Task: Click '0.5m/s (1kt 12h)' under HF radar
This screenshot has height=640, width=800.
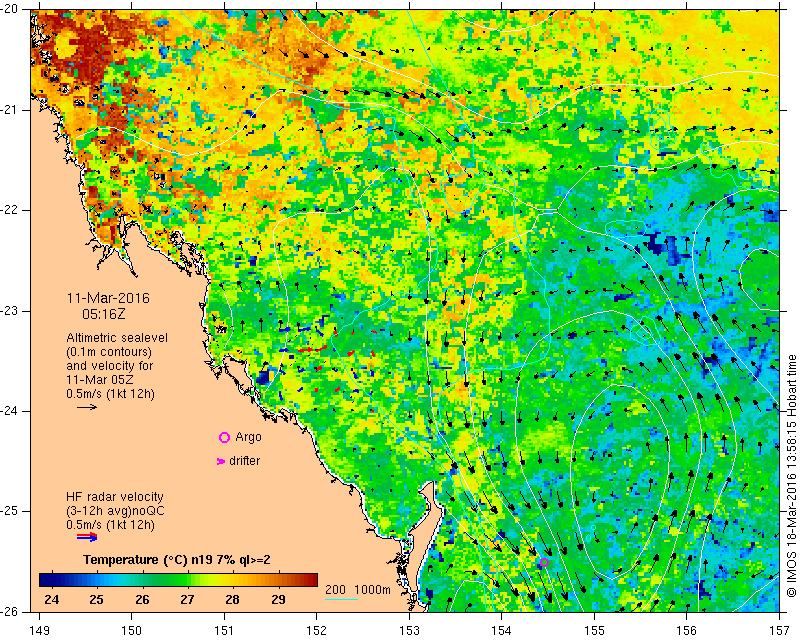Action: click(110, 525)
